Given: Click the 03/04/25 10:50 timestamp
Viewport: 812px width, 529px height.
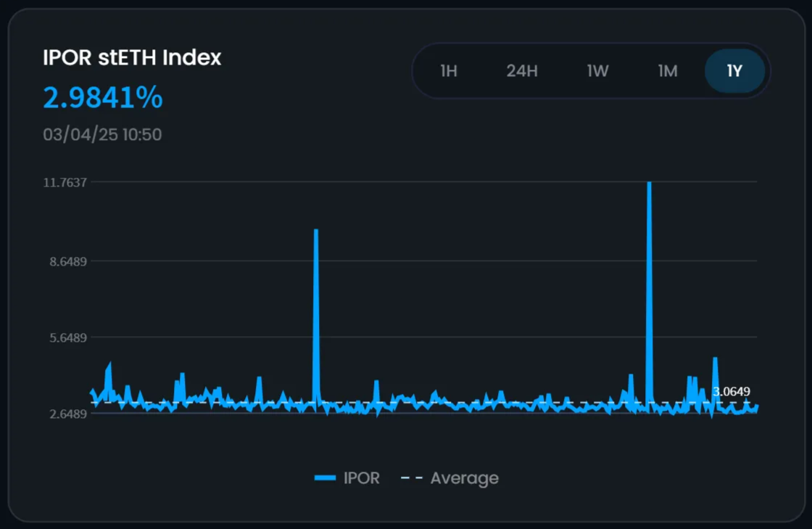Looking at the screenshot, I should (102, 135).
